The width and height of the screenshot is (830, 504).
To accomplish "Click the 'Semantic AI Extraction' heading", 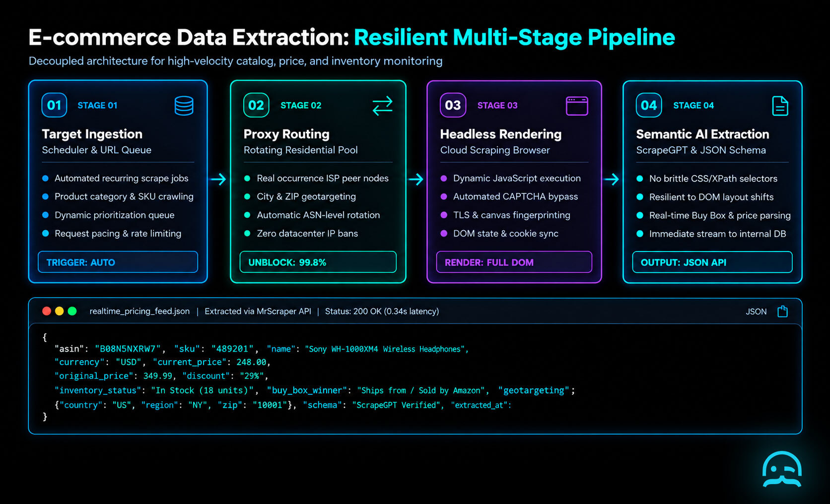I will pos(702,134).
